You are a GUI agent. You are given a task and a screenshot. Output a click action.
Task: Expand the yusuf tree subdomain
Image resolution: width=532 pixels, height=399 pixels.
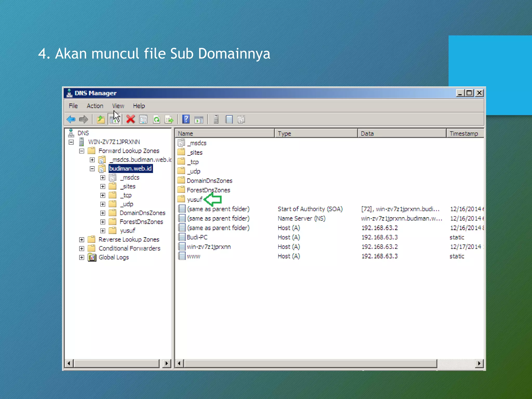pos(103,231)
